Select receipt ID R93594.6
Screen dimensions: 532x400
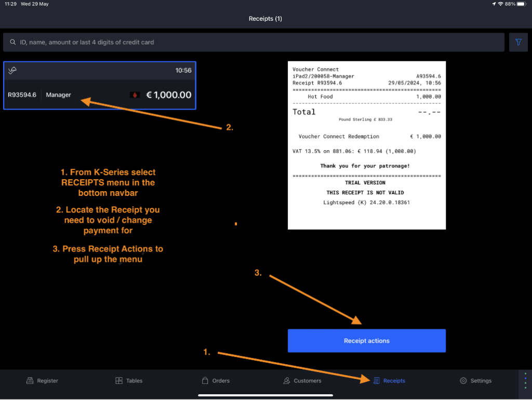pyautogui.click(x=22, y=95)
